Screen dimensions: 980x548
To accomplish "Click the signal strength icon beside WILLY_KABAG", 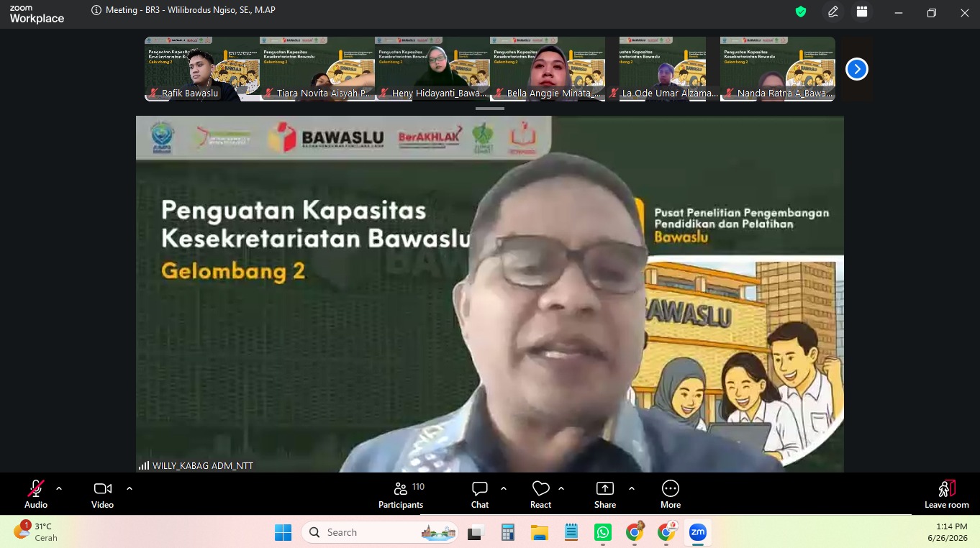I will pyautogui.click(x=144, y=465).
